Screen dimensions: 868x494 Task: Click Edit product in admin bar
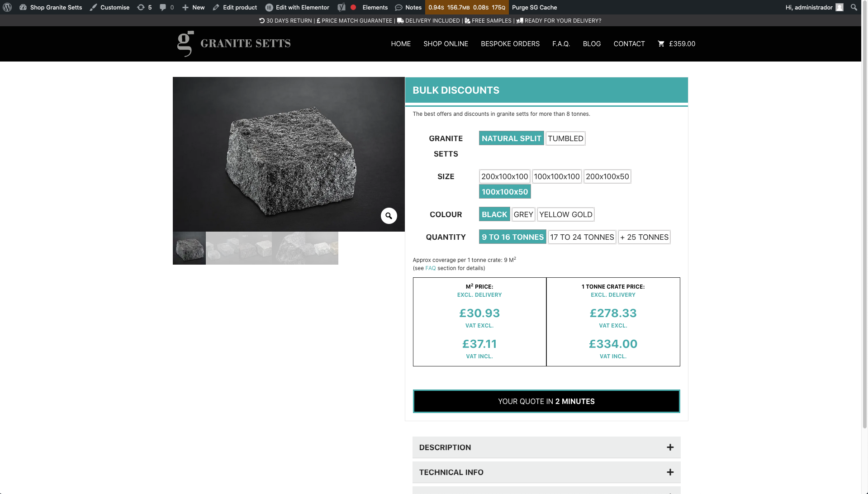pos(235,7)
